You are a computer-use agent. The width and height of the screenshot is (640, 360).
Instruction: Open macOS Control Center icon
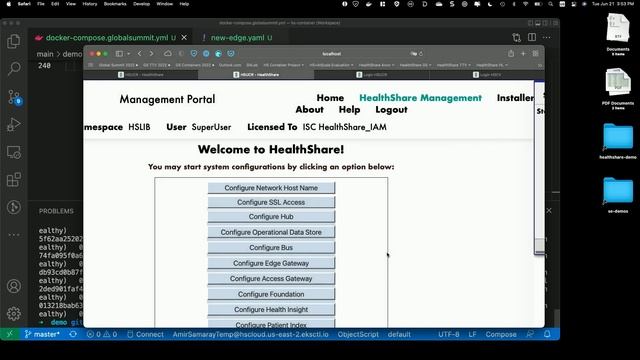pyautogui.click(x=574, y=4)
